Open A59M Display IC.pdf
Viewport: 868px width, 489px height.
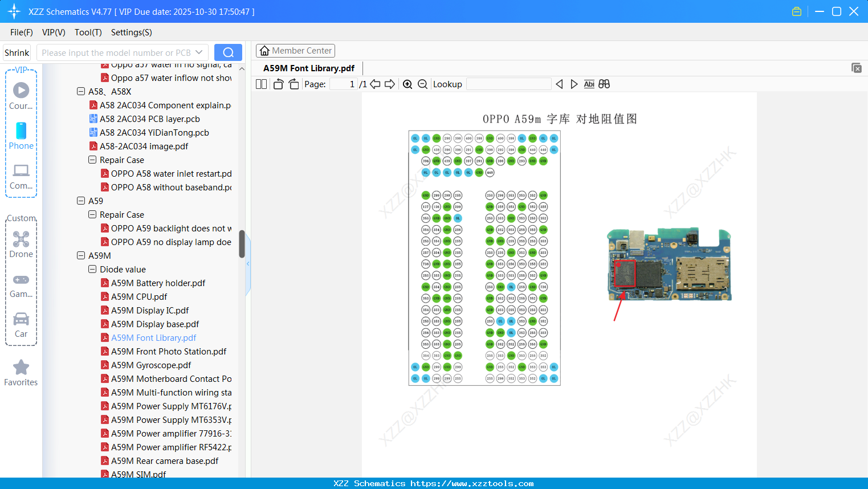pyautogui.click(x=145, y=310)
